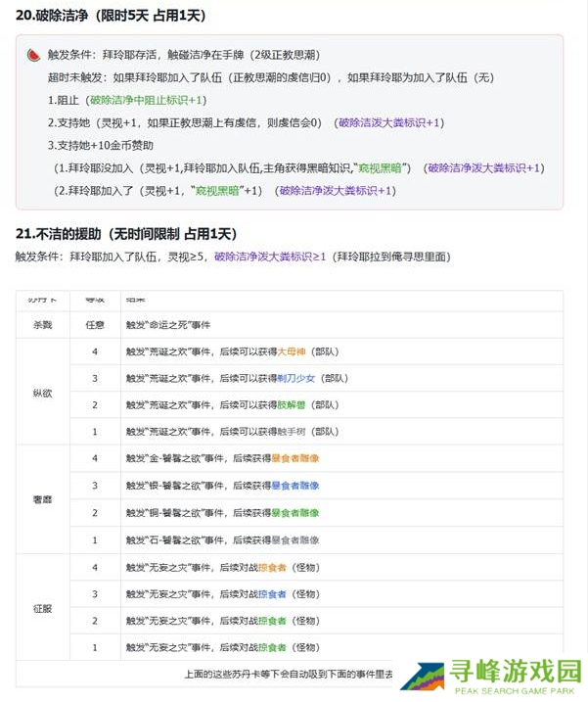The width and height of the screenshot is (588, 702).
Task: Click purple 破除洁泼大粪标识+1 in option 2
Action: pos(388,122)
